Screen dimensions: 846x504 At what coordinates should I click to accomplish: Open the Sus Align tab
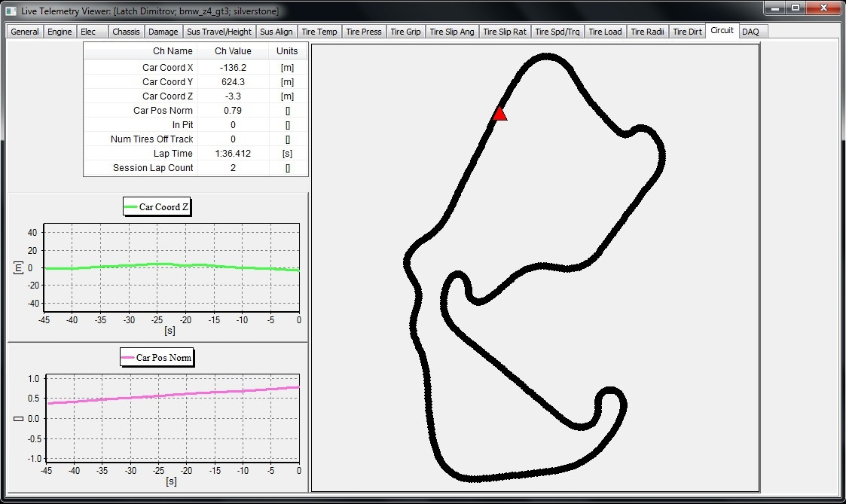pos(278,31)
